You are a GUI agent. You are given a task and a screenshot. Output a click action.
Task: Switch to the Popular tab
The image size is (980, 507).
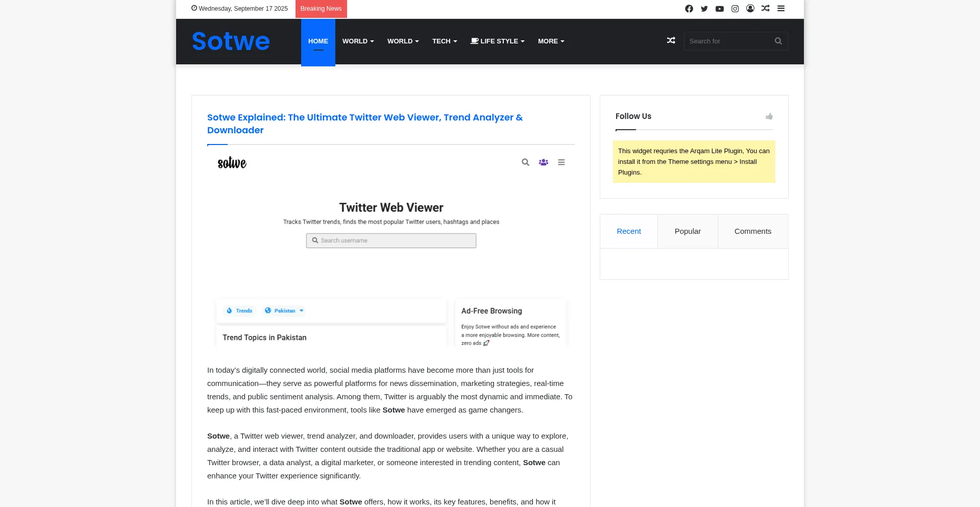[688, 231]
